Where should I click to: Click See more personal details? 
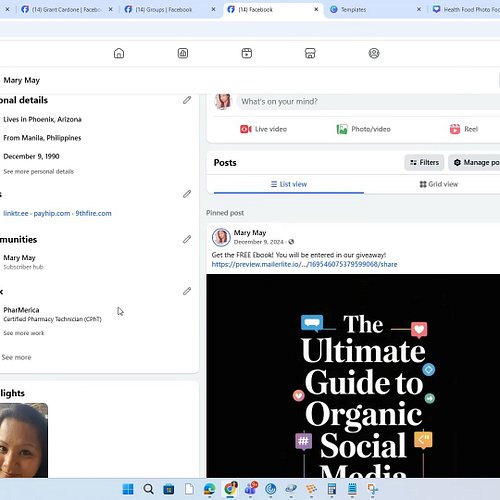pos(39,172)
